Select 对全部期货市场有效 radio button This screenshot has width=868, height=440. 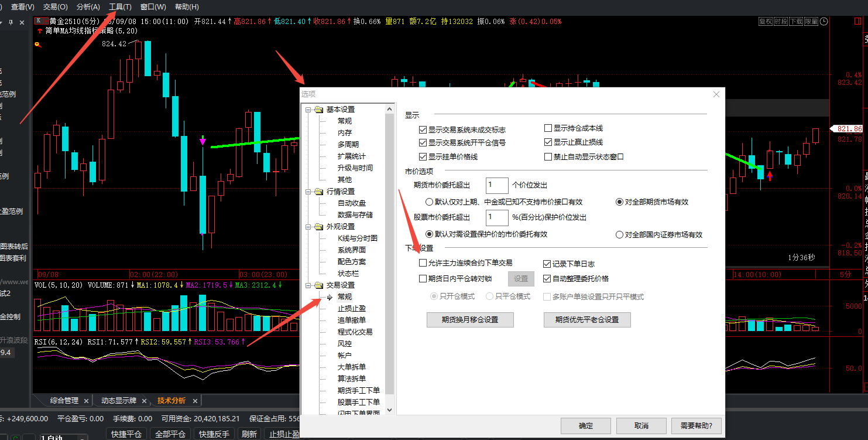coord(619,202)
